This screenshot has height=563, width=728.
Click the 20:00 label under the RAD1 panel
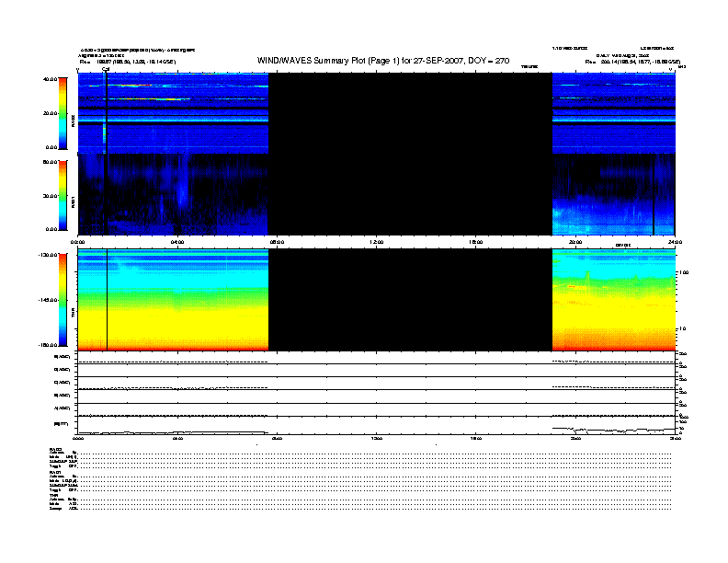click(575, 242)
